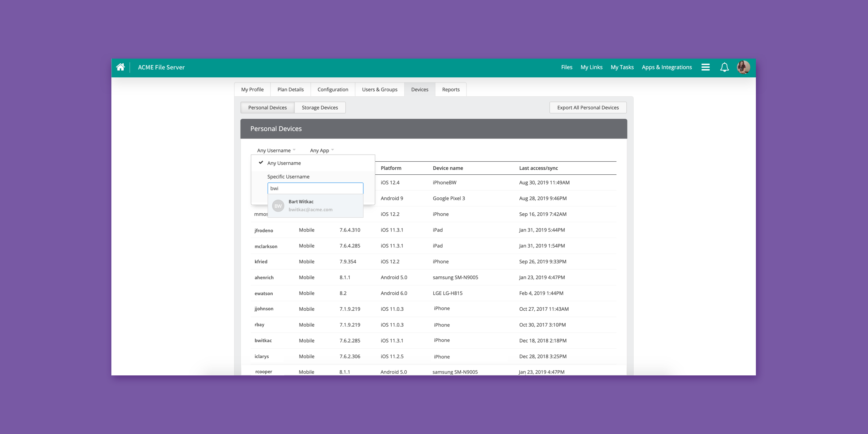Click the My Tasks header link
Image resolution: width=868 pixels, height=434 pixels.
622,67
